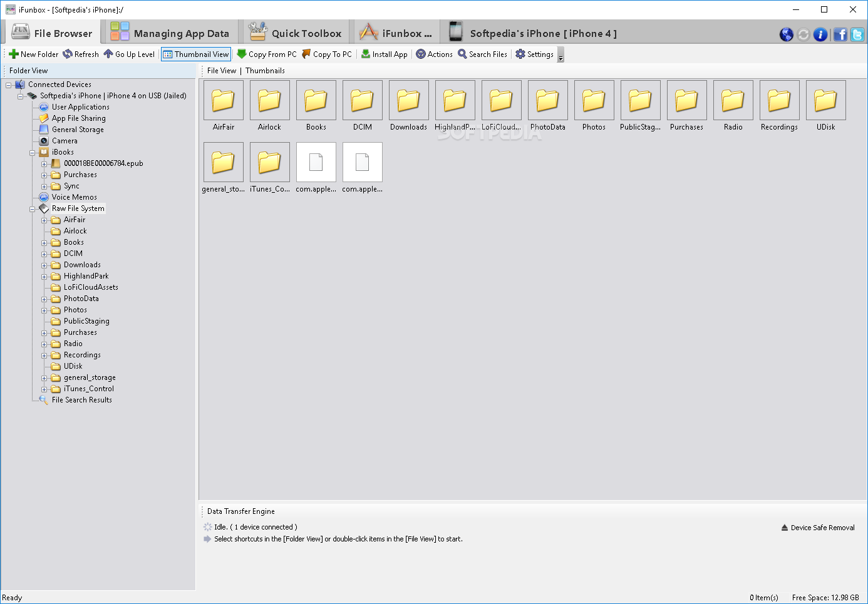Select 000018BE00006784.epub in tree

click(103, 163)
